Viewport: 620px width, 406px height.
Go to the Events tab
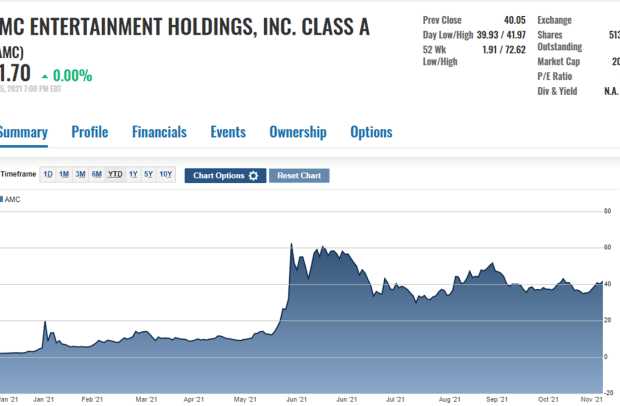(x=228, y=132)
